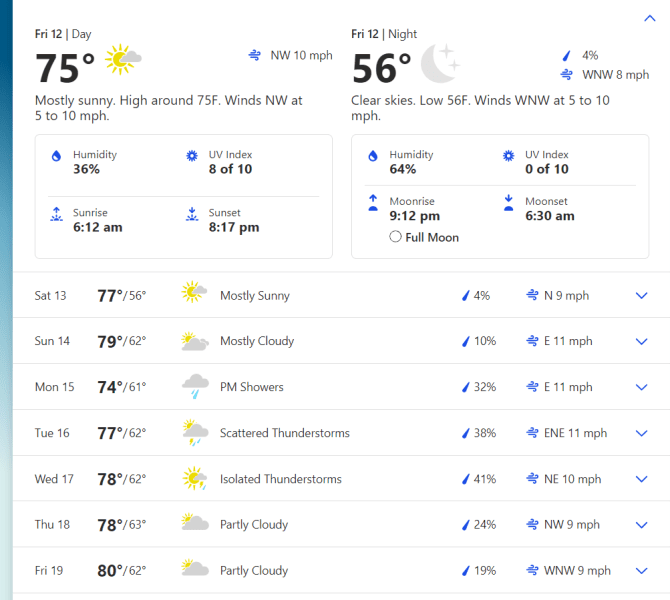
Task: Click the Full Moon phase circle icon
Action: (395, 237)
